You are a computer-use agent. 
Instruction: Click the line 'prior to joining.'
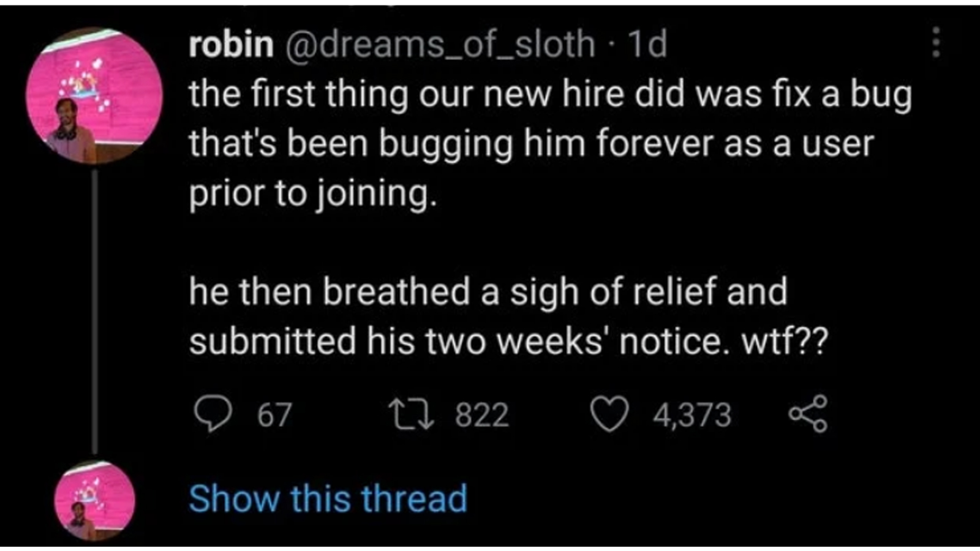313,194
